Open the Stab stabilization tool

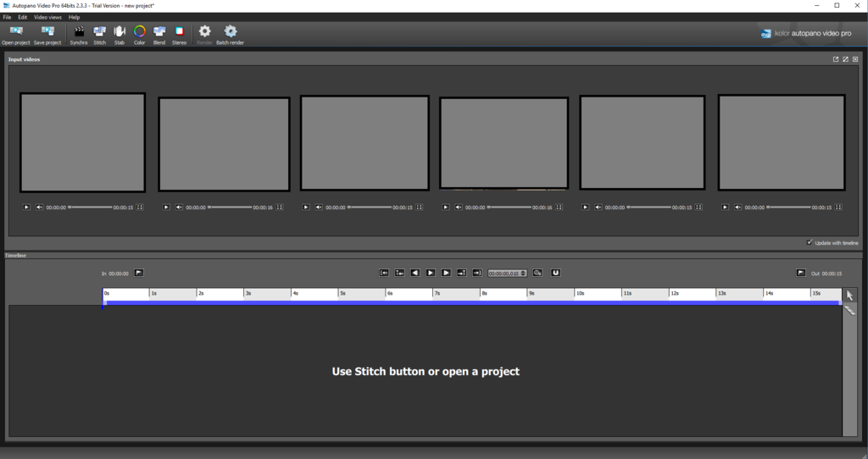(120, 35)
